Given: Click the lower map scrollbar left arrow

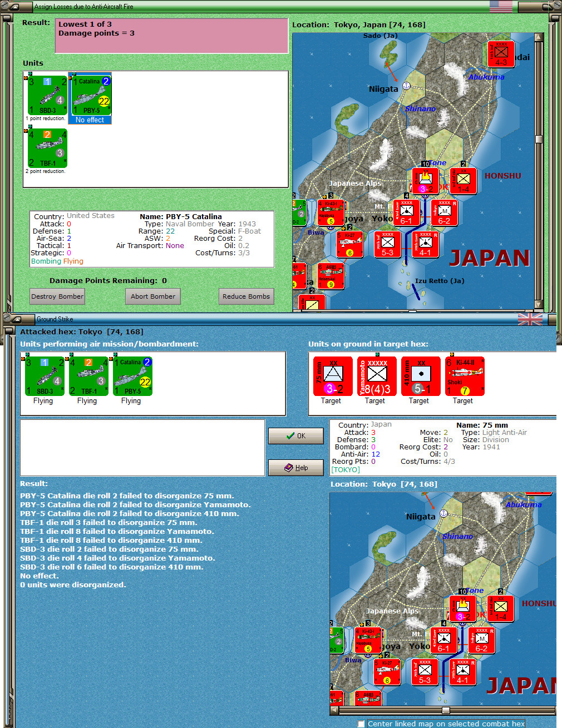Looking at the screenshot, I should point(334,710).
